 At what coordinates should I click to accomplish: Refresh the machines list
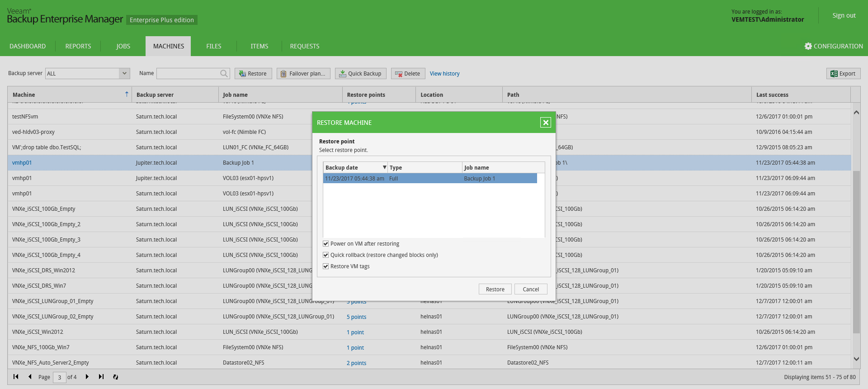click(x=115, y=377)
